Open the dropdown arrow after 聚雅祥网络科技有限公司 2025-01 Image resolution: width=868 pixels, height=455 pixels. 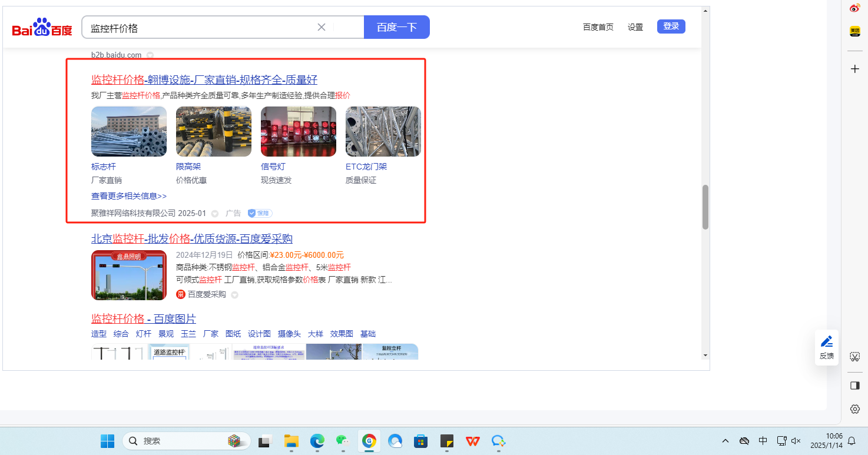215,214
